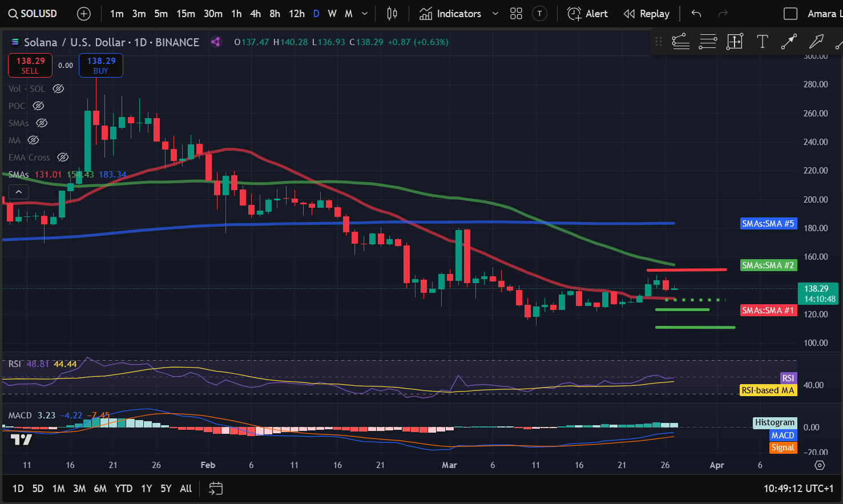Select the 1m timeframe

117,14
